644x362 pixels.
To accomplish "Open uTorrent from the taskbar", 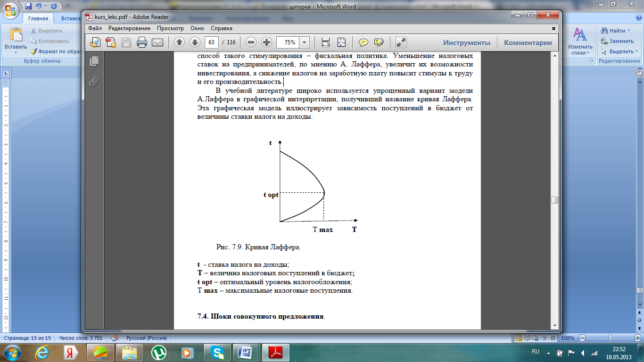I will pyautogui.click(x=159, y=353).
